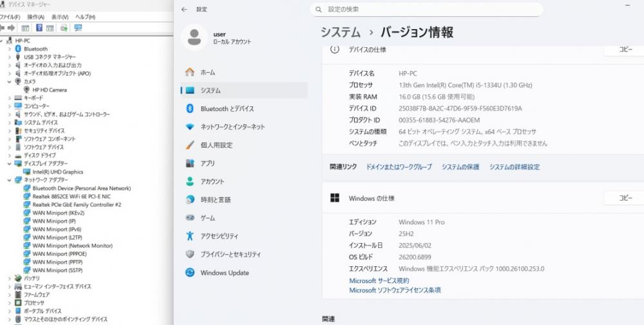
Task: Click the 個人用設定 paintbrush icon
Action: point(190,145)
